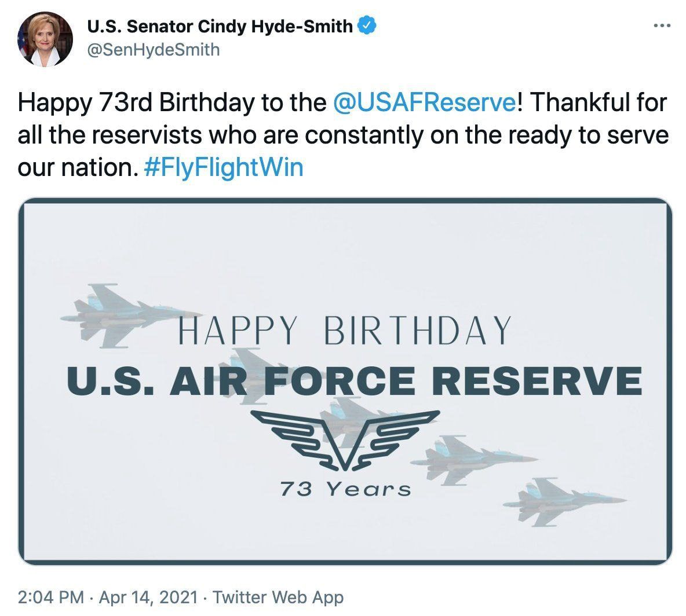The image size is (686, 616).
Task: Click the U.S. AIR FORCE RESERVE headline
Action: tap(355, 380)
